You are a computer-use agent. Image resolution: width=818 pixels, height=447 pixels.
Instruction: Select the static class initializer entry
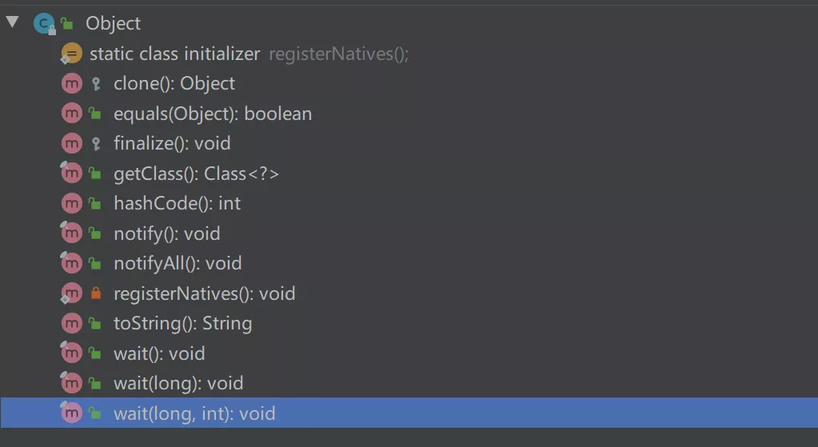coord(409,53)
